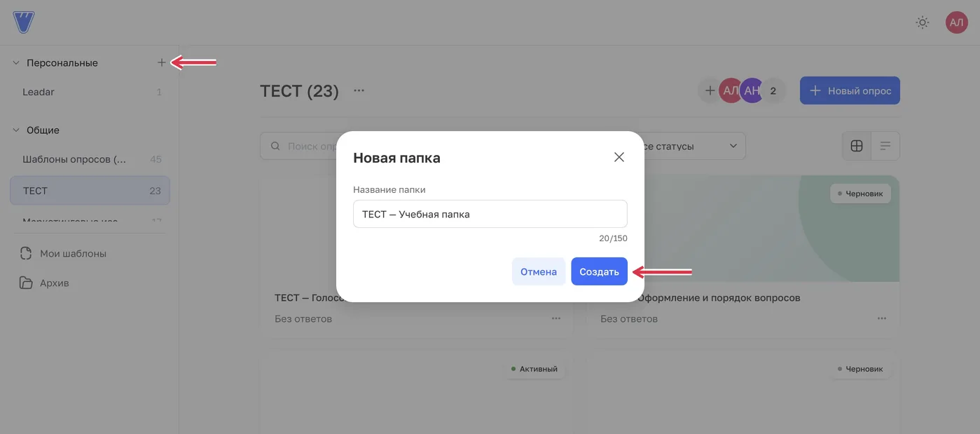980x434 pixels.
Task: Click the Отмена button
Action: 539,271
